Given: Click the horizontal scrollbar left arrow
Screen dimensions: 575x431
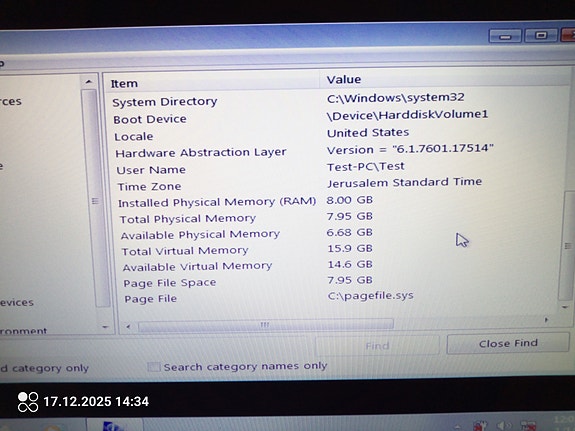Looking at the screenshot, I should click(128, 326).
